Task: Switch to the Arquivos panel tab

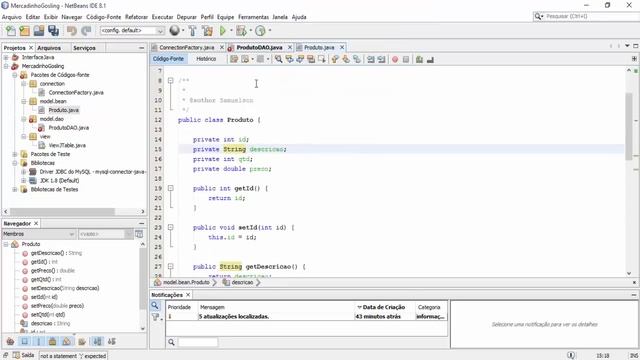Action: click(49, 48)
